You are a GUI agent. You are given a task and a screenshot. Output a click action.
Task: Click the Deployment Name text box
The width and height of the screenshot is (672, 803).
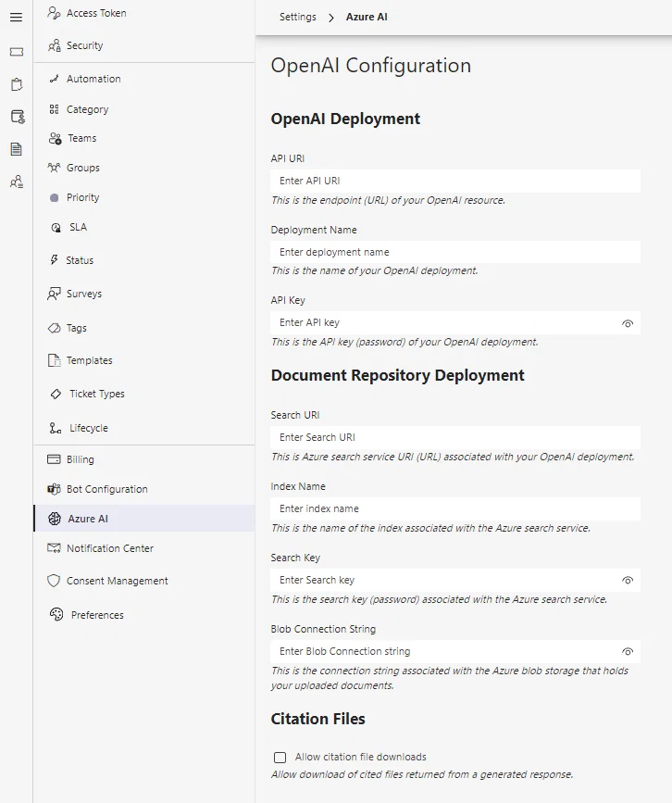click(455, 252)
